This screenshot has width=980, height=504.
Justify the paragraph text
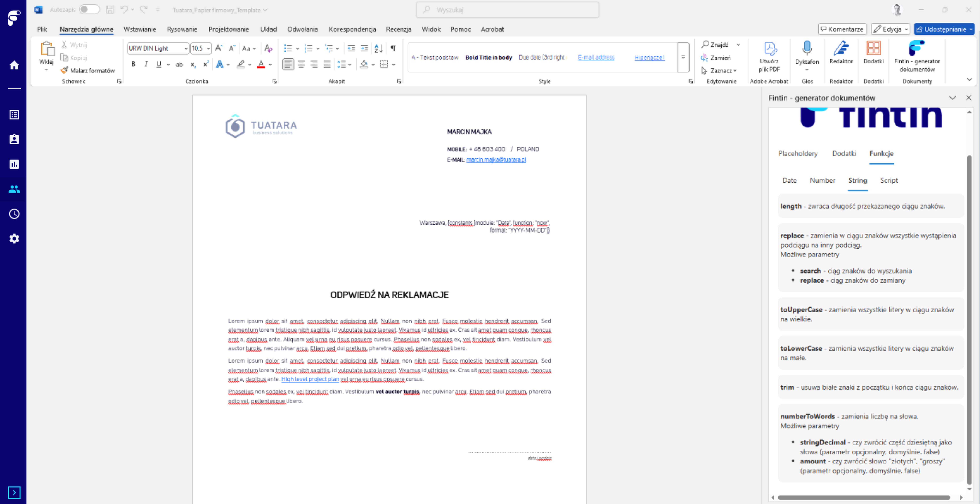point(327,64)
